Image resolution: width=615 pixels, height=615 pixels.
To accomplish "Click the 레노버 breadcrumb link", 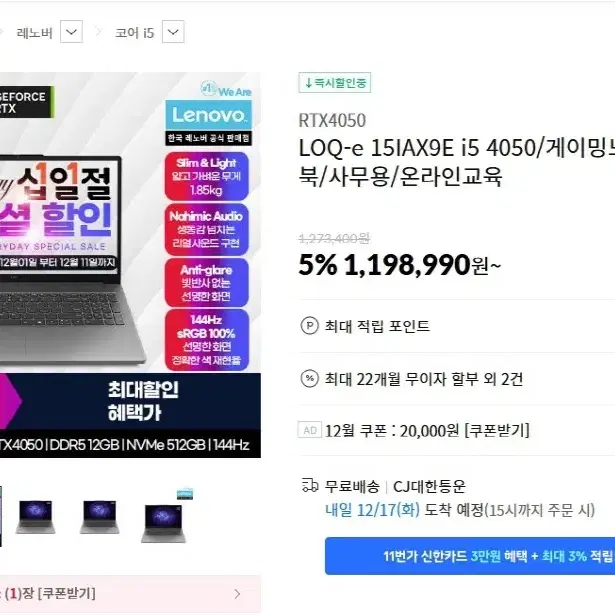I will (x=35, y=33).
